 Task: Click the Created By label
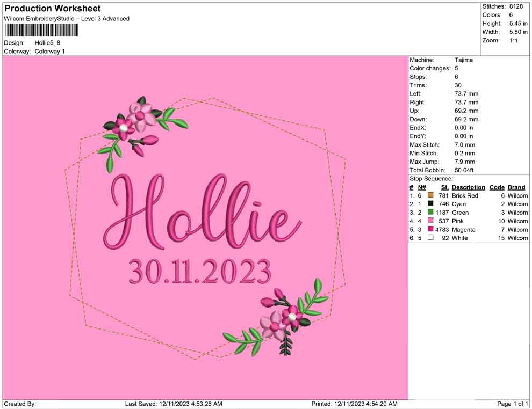(x=20, y=404)
